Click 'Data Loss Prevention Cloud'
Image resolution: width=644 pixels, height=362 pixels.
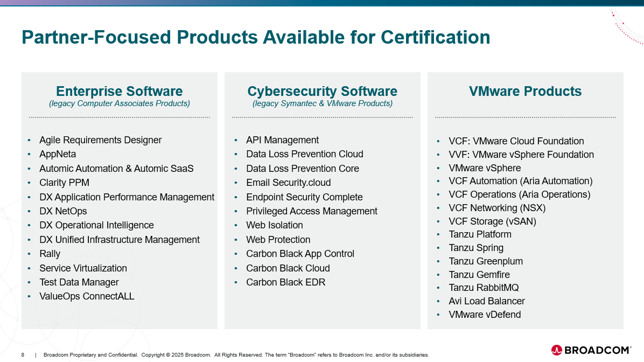[x=305, y=154]
